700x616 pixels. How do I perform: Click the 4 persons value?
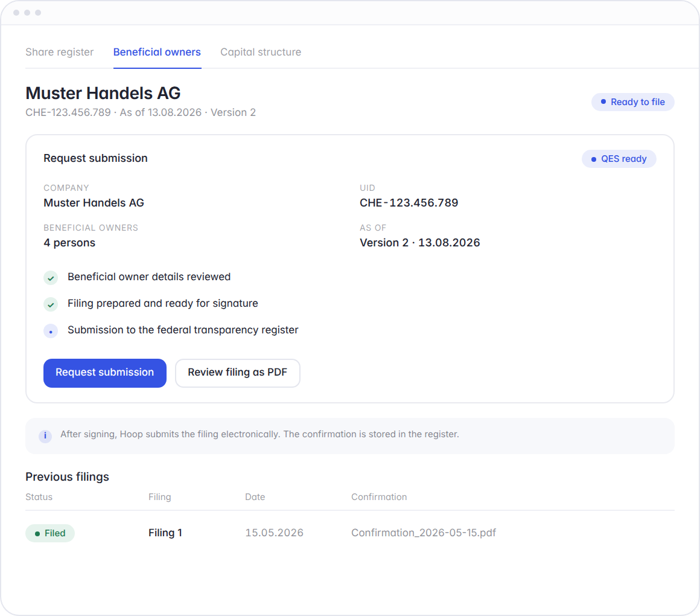point(69,243)
